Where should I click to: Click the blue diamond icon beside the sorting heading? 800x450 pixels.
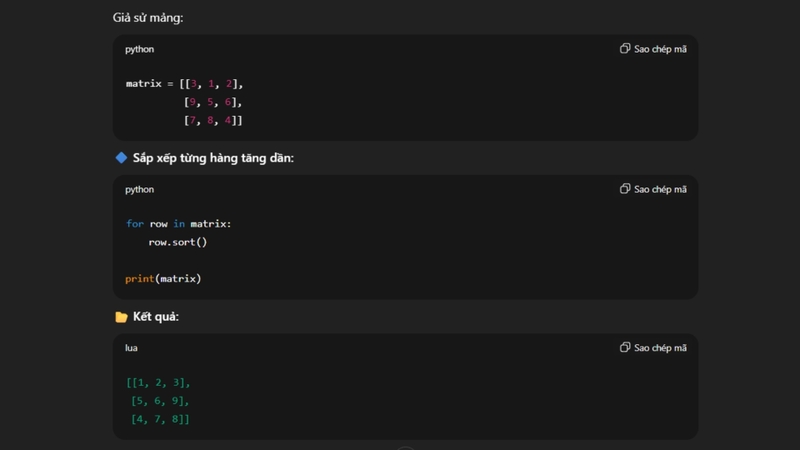coord(121,158)
